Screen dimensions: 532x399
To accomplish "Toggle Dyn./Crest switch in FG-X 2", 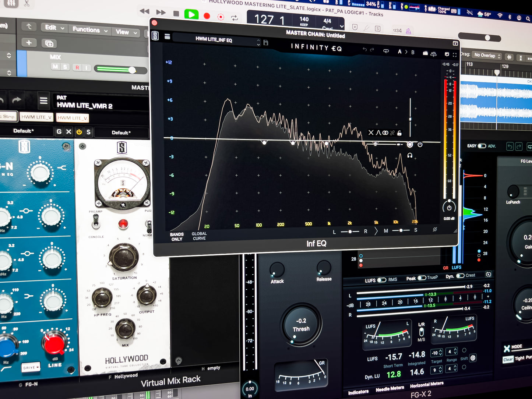I will (x=460, y=276).
